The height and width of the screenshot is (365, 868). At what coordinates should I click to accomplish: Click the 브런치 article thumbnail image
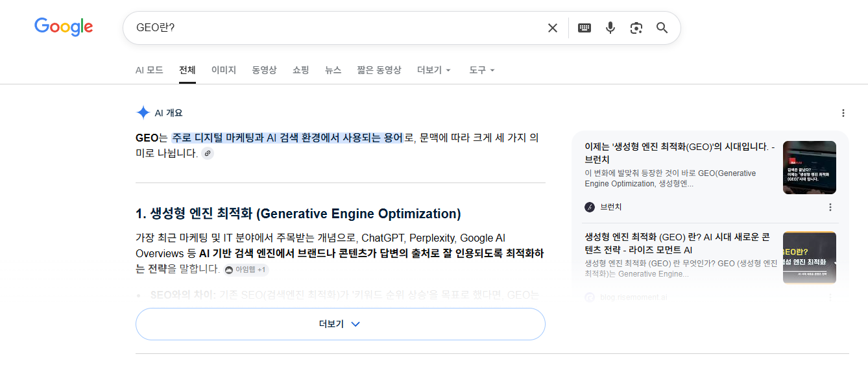click(x=810, y=168)
